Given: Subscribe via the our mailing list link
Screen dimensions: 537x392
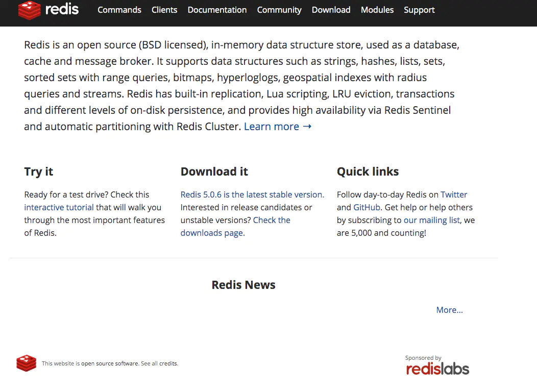Looking at the screenshot, I should tap(431, 220).
